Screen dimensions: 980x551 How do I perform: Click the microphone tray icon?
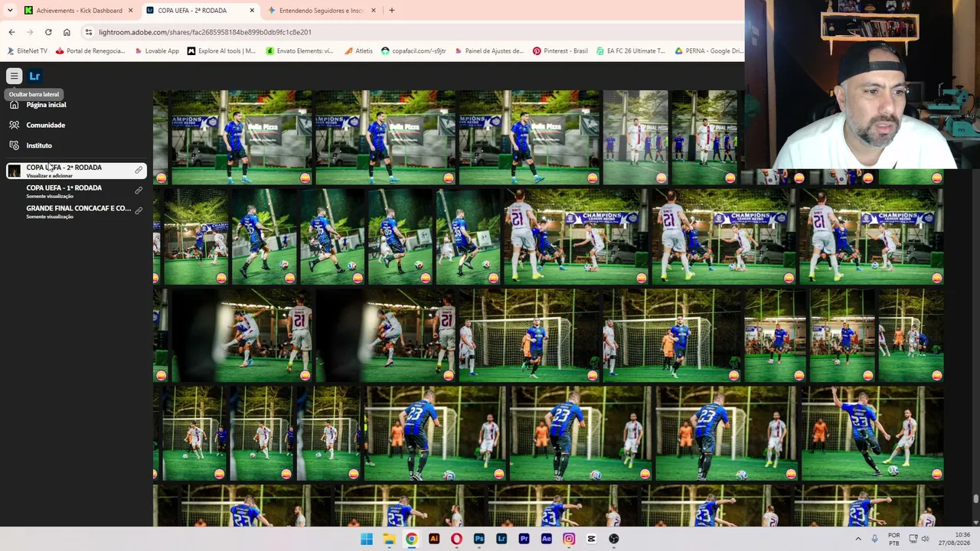click(874, 539)
